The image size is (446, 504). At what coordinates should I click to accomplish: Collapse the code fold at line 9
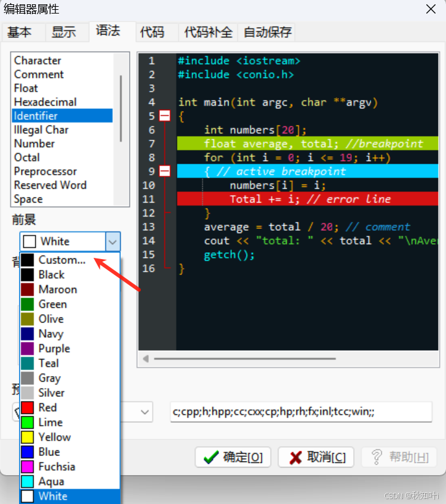(x=165, y=171)
